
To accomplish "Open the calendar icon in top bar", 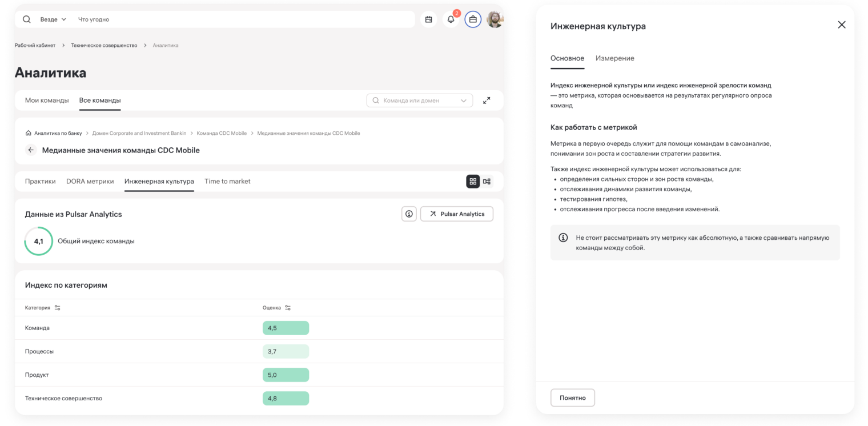I will click(428, 19).
